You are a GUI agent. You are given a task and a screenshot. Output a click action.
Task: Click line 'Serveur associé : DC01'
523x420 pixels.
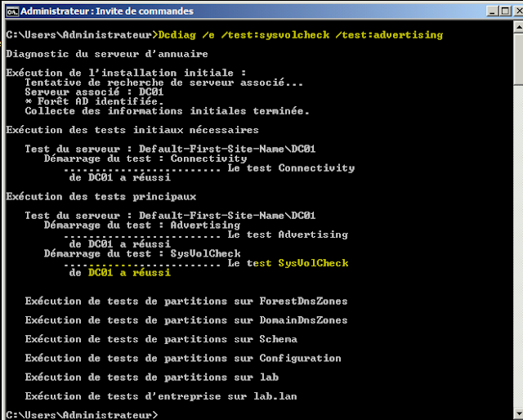[95, 92]
